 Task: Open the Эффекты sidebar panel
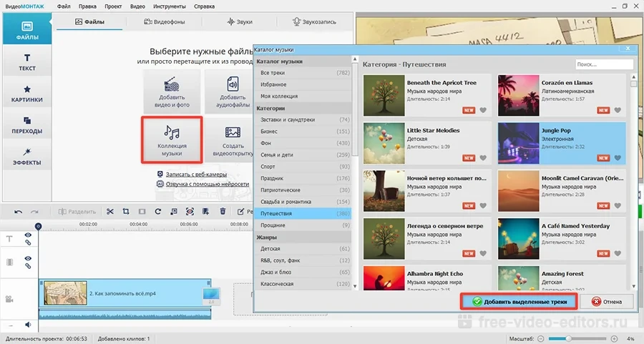point(27,156)
